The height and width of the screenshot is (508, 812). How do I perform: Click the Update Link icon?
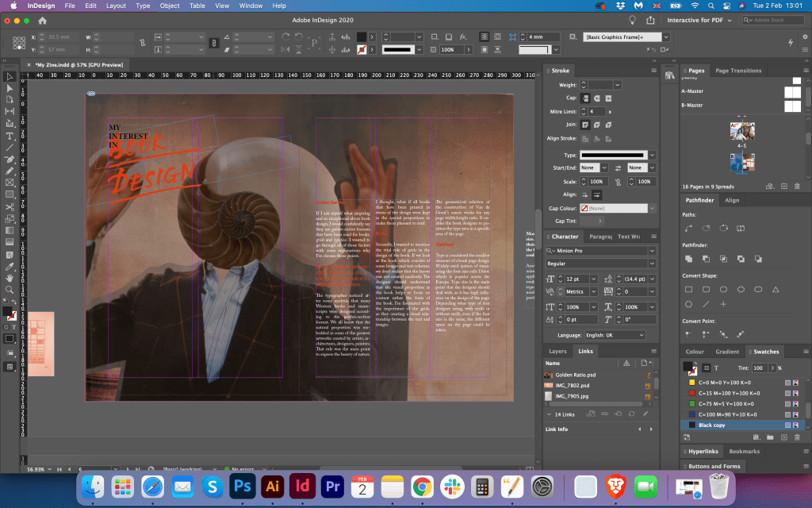630,414
